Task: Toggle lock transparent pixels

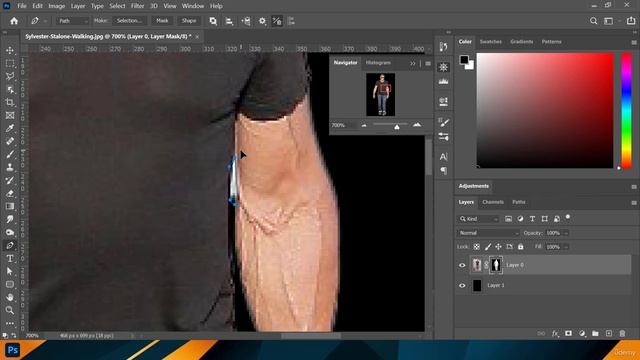Action: point(476,247)
